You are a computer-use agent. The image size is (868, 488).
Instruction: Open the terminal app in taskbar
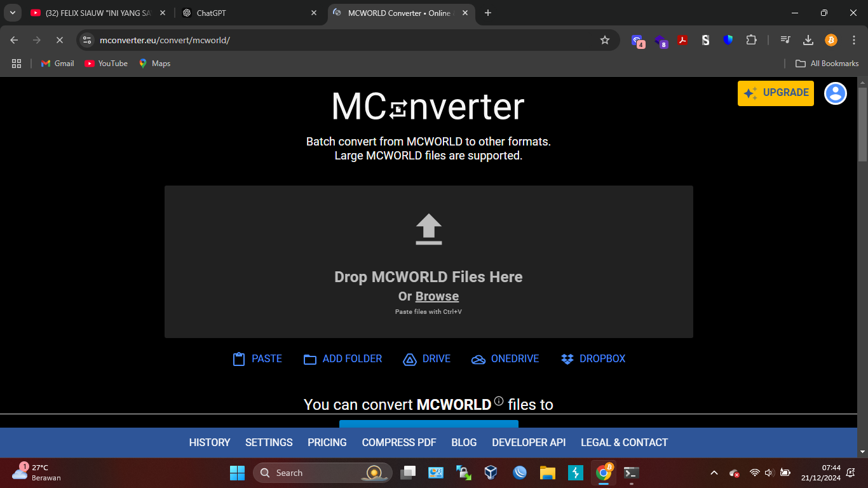point(631,473)
